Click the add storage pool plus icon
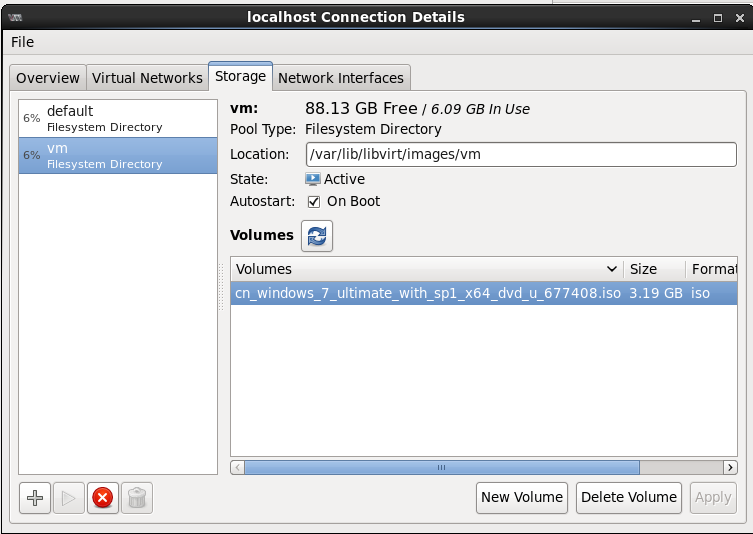Image resolution: width=753 pixels, height=534 pixels. point(35,498)
